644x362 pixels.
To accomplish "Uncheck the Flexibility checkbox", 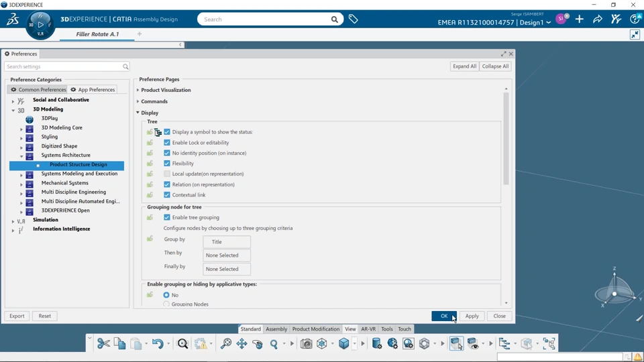I will tap(167, 164).
